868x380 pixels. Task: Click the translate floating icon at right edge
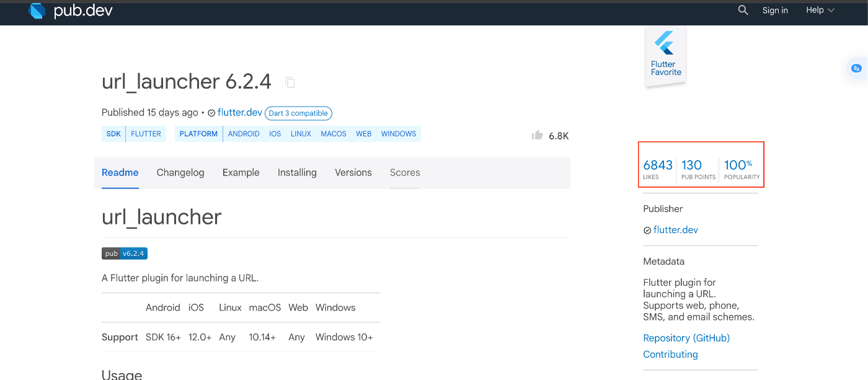pos(856,68)
